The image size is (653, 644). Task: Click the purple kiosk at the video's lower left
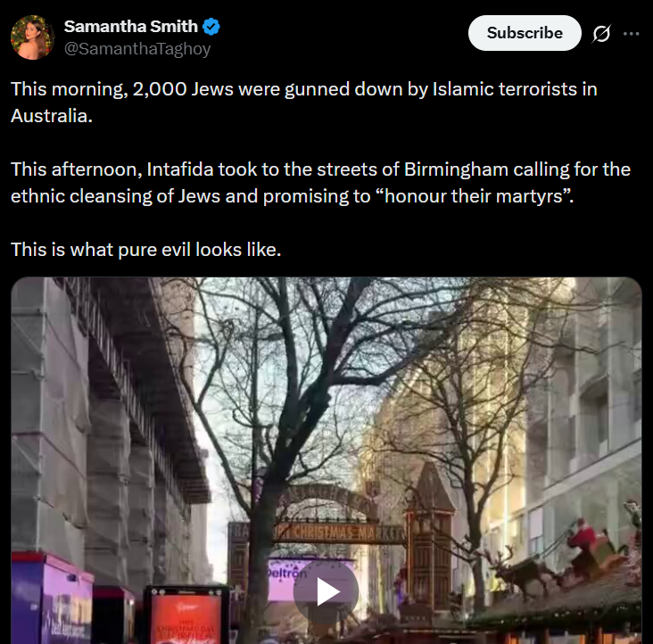pos(52,599)
